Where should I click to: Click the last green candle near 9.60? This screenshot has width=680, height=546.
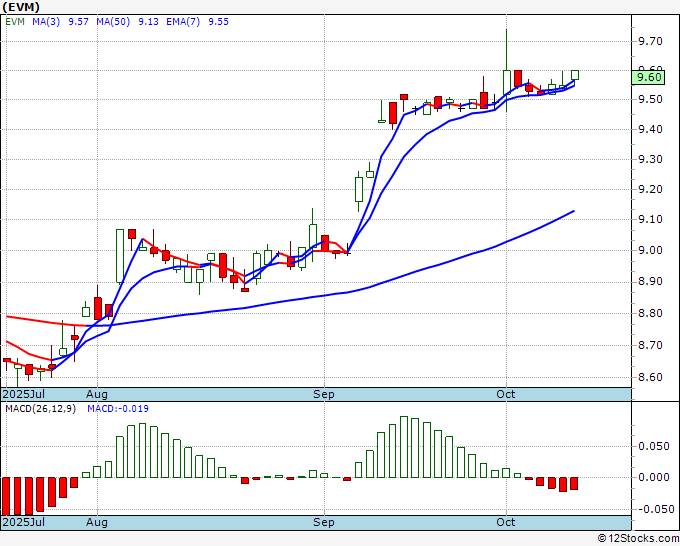click(575, 75)
